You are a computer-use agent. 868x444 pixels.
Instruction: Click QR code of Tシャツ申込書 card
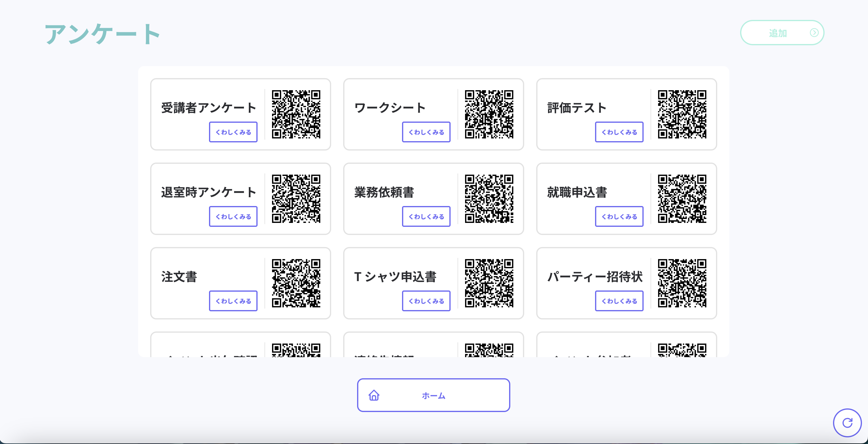click(489, 283)
